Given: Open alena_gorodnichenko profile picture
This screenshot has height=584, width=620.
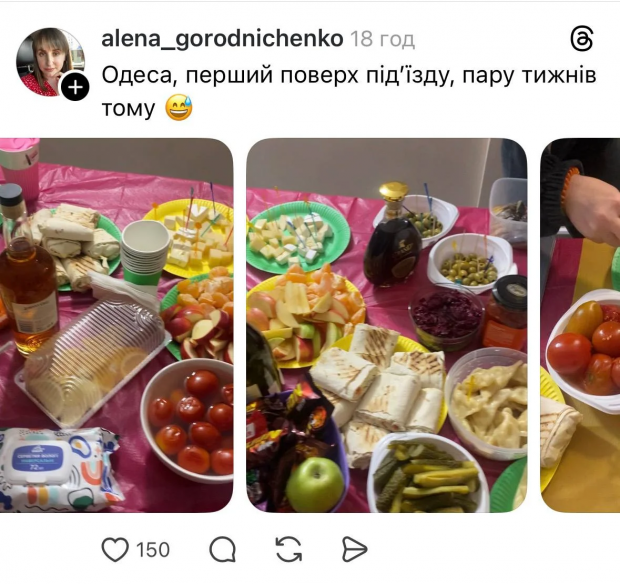Looking at the screenshot, I should click(50, 62).
